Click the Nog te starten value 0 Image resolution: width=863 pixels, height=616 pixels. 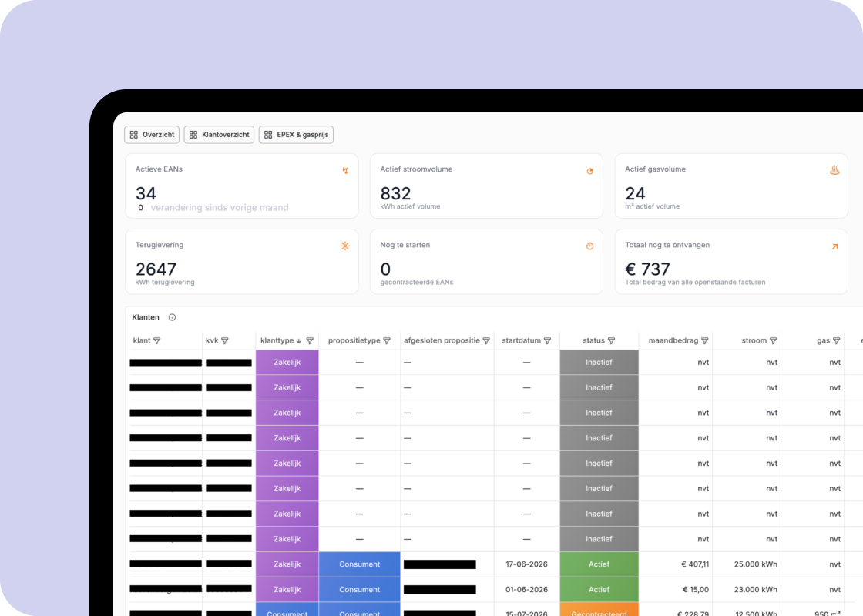point(385,269)
